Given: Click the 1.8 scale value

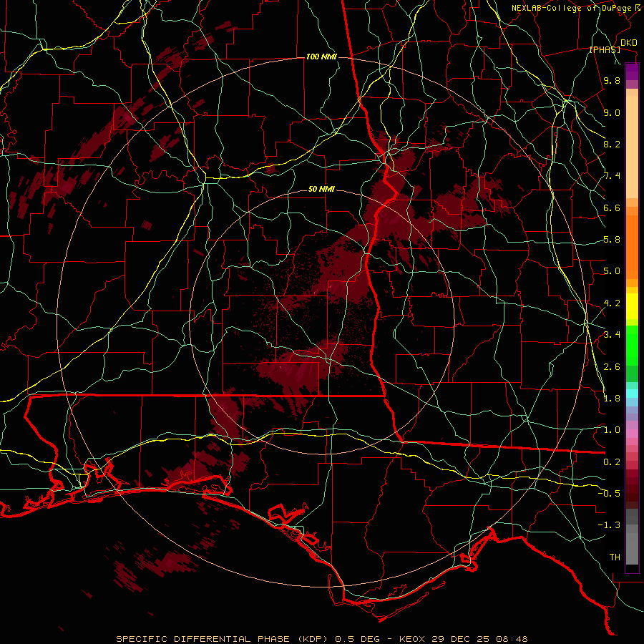Looking at the screenshot, I should coord(612,399).
